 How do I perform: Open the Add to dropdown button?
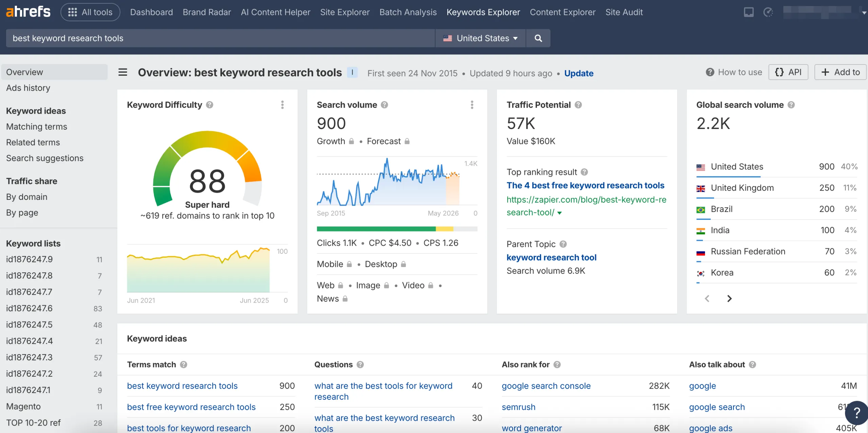coord(840,72)
